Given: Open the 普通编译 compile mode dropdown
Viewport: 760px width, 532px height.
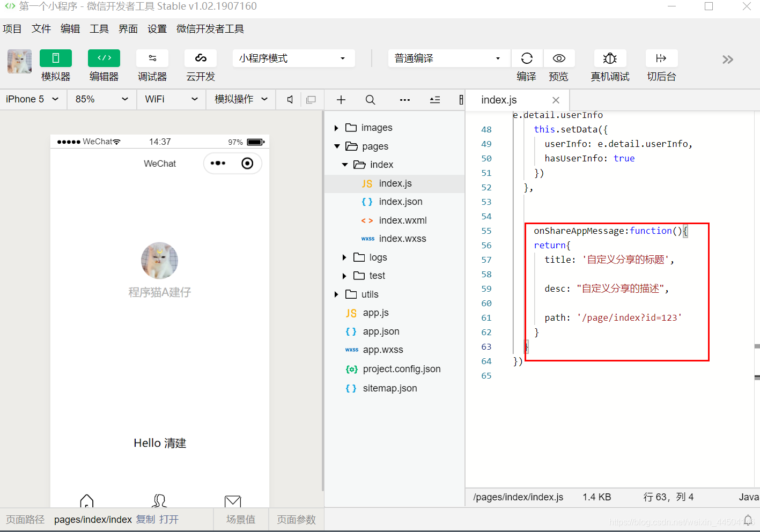Looking at the screenshot, I should pyautogui.click(x=449, y=58).
